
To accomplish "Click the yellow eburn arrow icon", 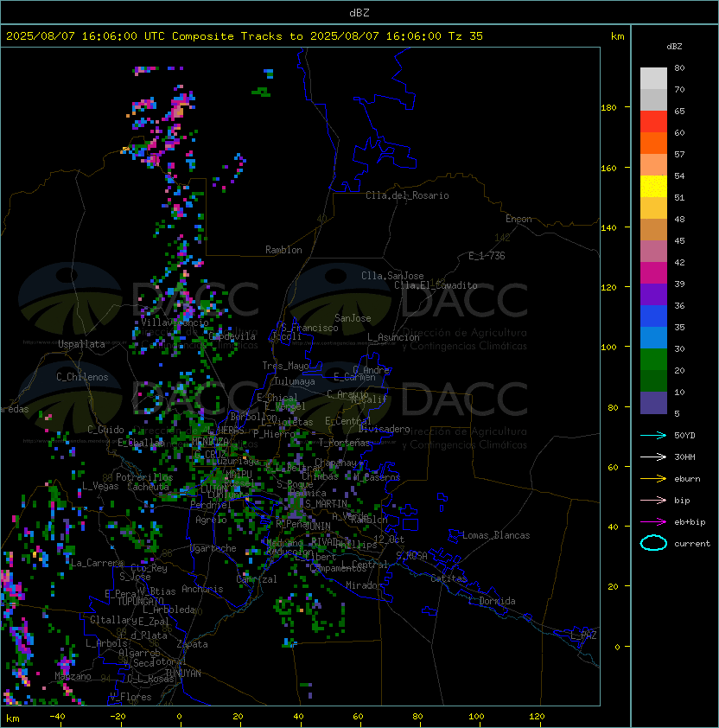I will tap(653, 478).
